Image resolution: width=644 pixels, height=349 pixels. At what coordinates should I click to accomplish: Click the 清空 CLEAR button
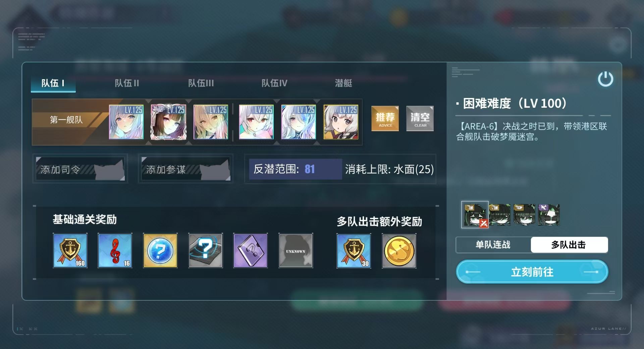(420, 118)
